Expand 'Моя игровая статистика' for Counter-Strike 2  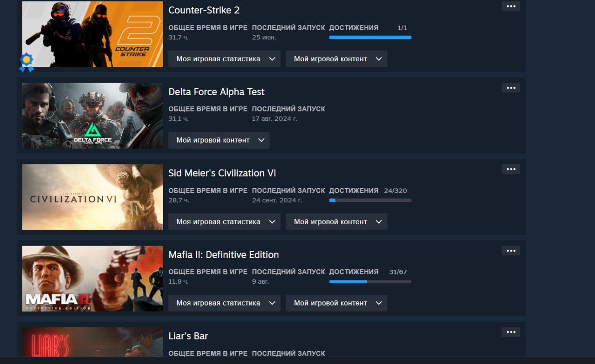click(224, 59)
